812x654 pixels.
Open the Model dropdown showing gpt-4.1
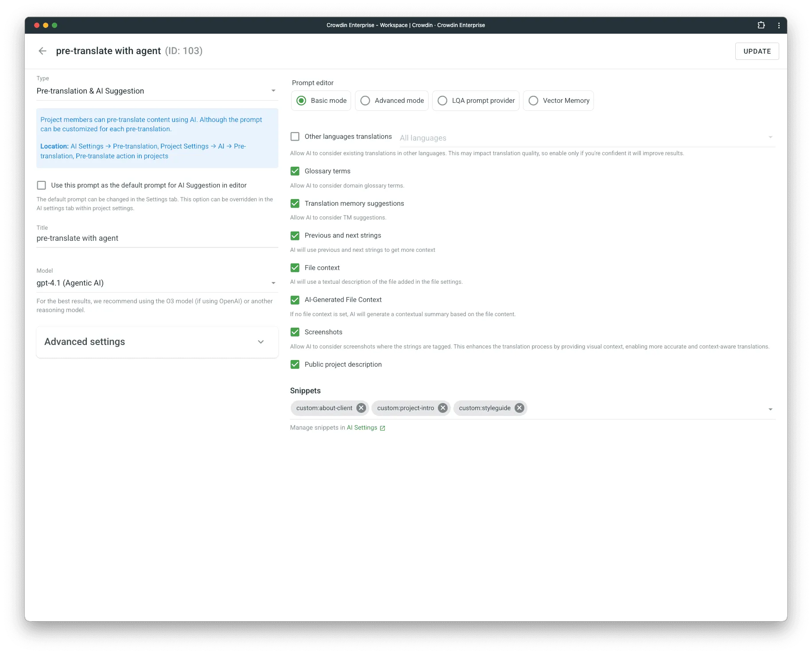(273, 282)
